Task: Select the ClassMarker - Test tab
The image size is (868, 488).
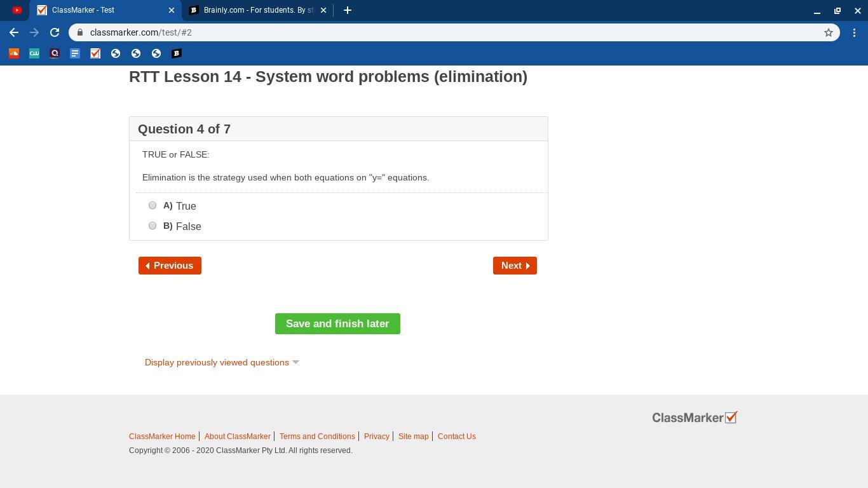Action: click(x=106, y=10)
